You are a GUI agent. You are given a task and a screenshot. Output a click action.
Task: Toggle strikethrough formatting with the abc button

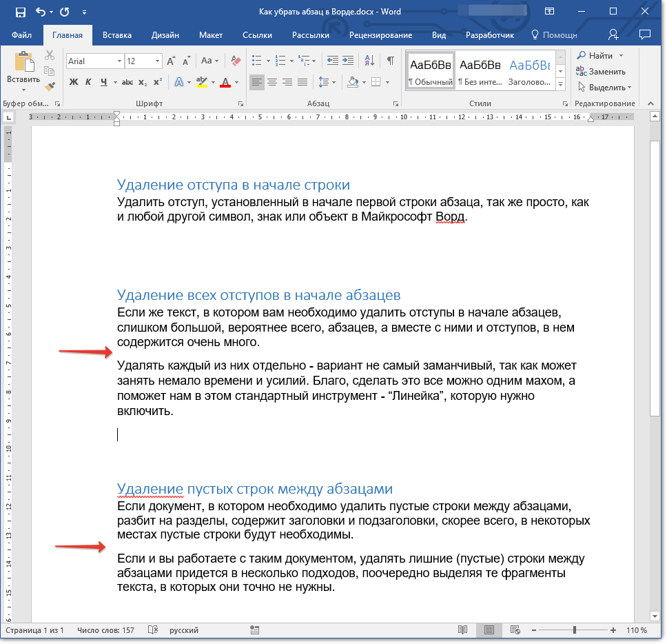(127, 82)
